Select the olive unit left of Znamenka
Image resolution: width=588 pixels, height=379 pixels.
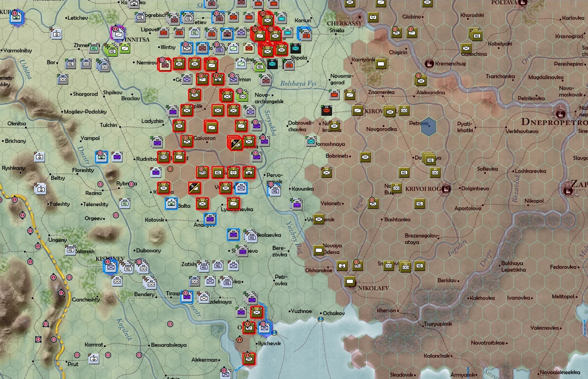coord(350,95)
